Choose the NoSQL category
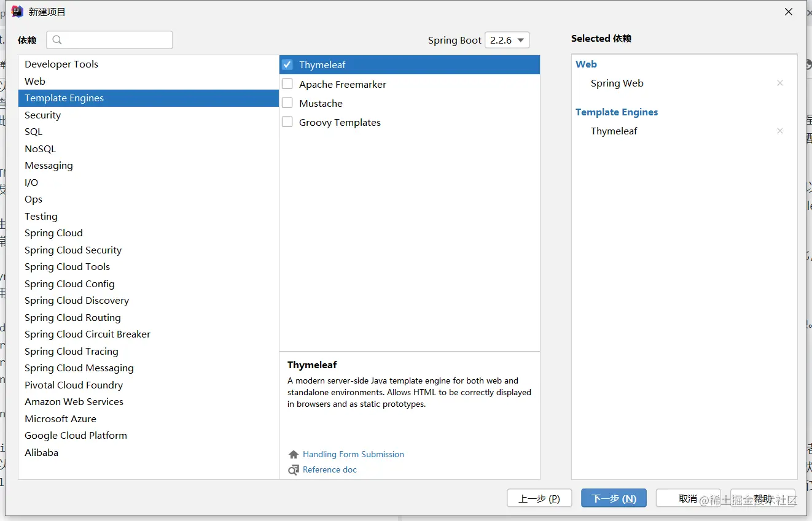Screen dimensions: 812x521 tap(149, 149)
